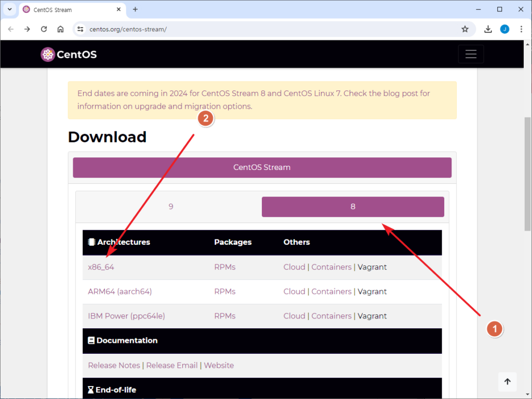Open Chrome three-dot menu

click(521, 29)
